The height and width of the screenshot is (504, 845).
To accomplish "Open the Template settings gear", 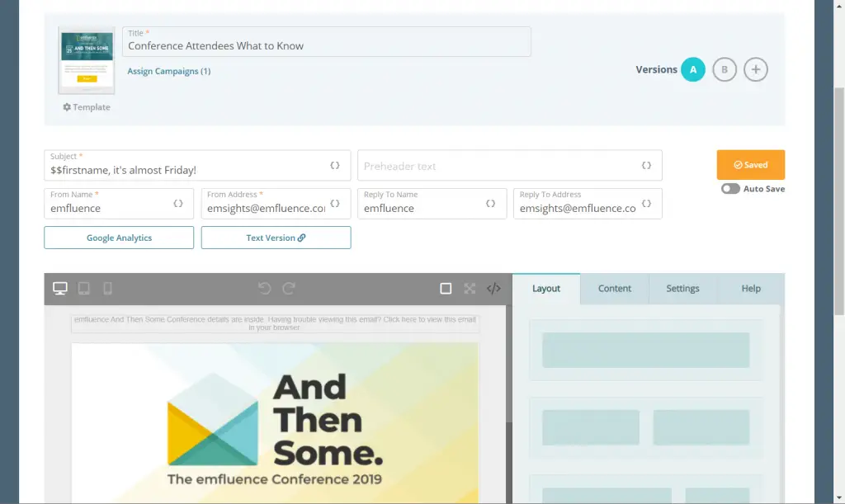I will (86, 107).
